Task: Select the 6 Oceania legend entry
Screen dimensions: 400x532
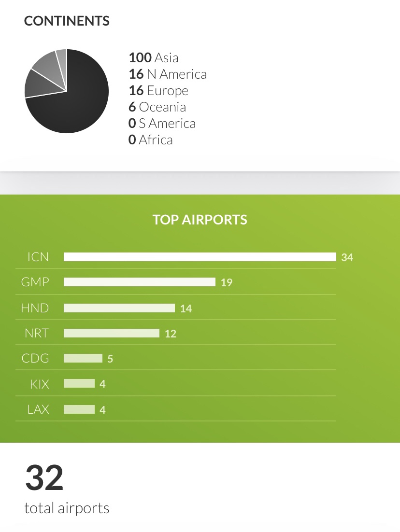Action: tap(157, 107)
